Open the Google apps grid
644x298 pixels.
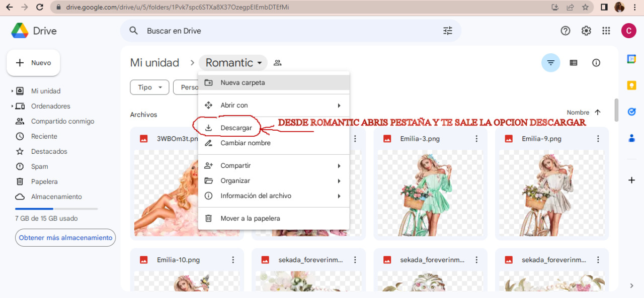(x=606, y=31)
